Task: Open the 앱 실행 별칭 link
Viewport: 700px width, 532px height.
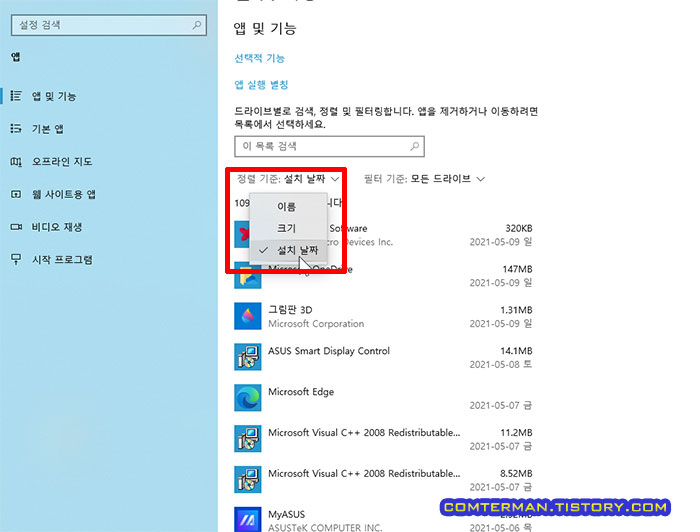Action: coord(261,84)
